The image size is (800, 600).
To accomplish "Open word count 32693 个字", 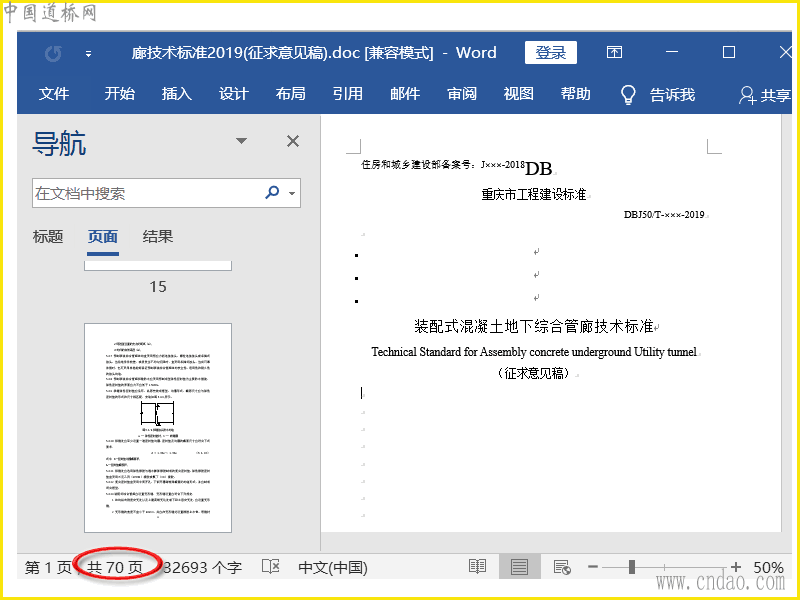I will tap(202, 567).
